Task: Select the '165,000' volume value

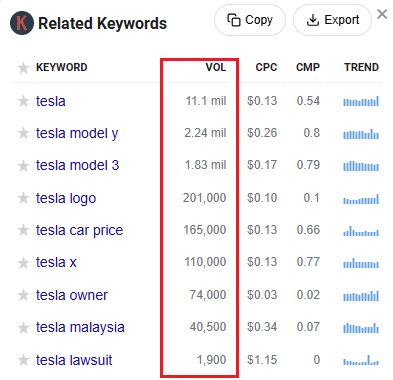Action: tap(205, 230)
